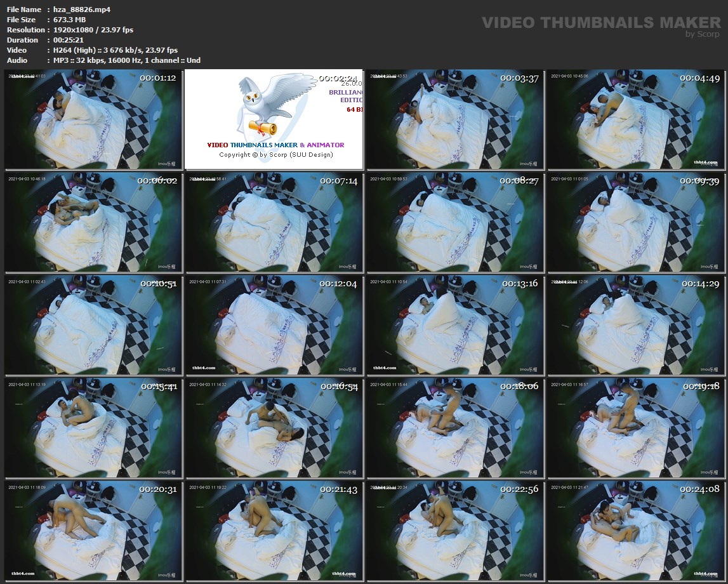Click the file name hza_88826.mp4
The width and height of the screenshot is (728, 584).
tap(82, 10)
